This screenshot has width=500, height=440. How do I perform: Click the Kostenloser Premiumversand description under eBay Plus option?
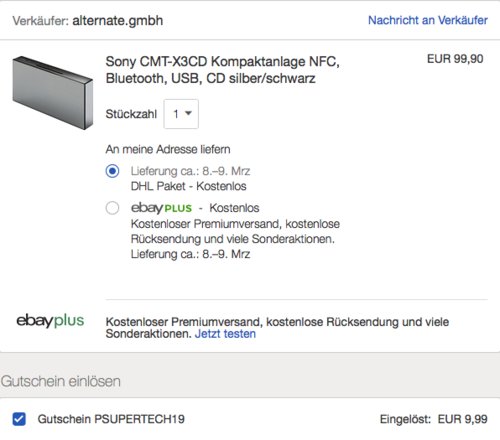pos(235,232)
